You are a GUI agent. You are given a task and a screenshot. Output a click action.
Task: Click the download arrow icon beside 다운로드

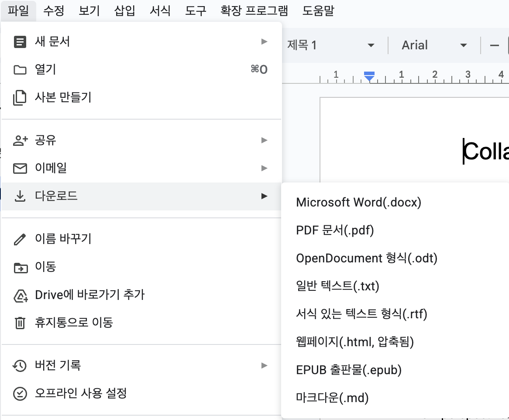pyautogui.click(x=19, y=196)
